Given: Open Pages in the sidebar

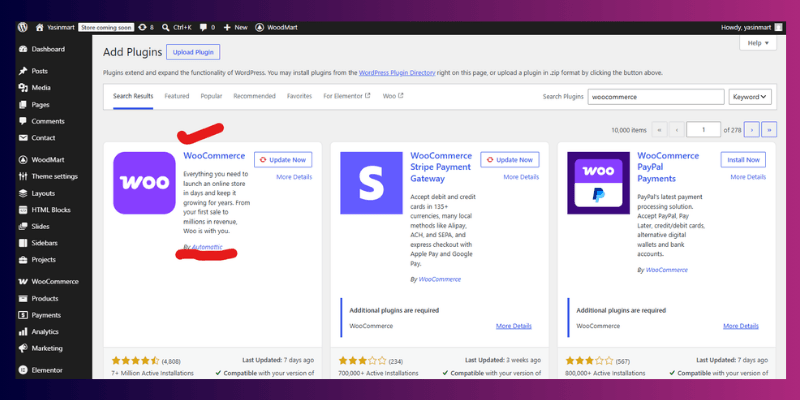Looking at the screenshot, I should pos(40,105).
